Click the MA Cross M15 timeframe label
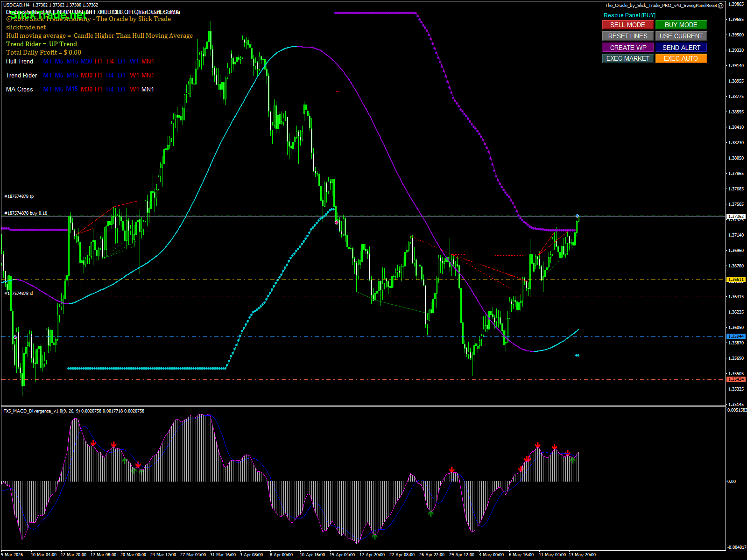The width and height of the screenshot is (747, 560). tap(72, 89)
